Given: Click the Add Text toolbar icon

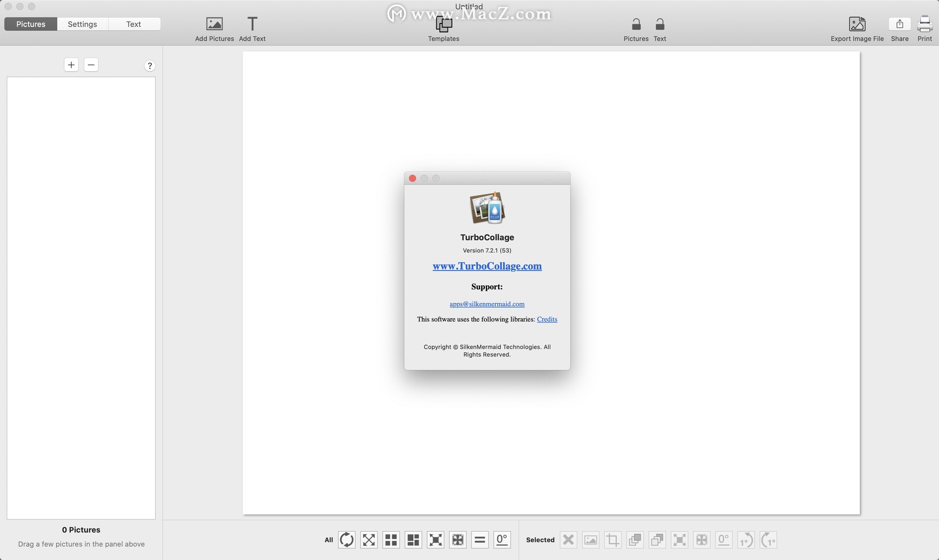Looking at the screenshot, I should tap(252, 23).
